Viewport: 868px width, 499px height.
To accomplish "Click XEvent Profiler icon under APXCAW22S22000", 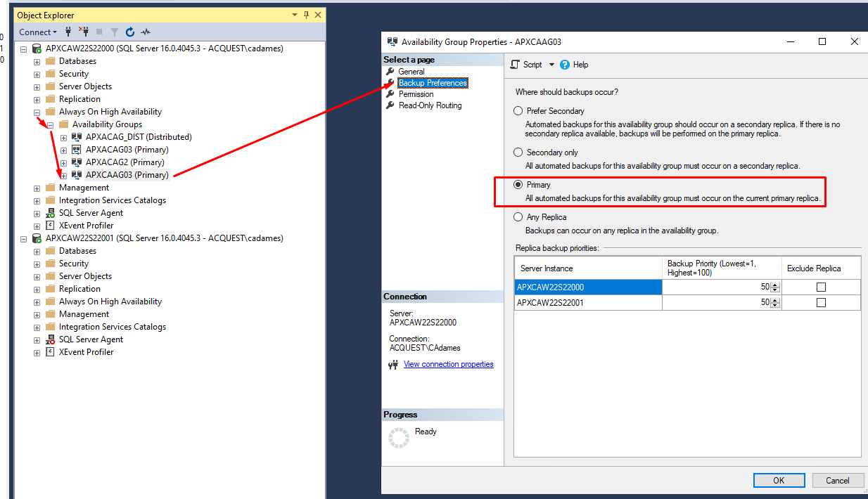I will click(x=50, y=226).
